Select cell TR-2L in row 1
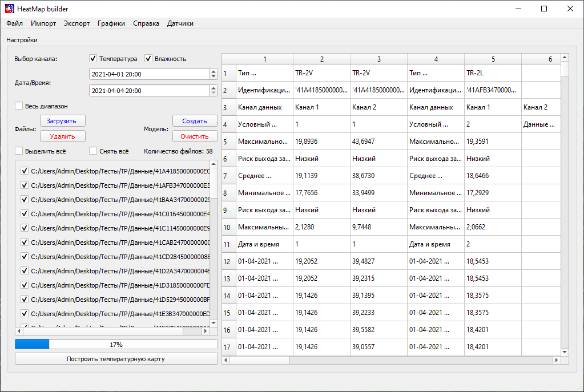This screenshot has height=392, width=584. tap(493, 73)
